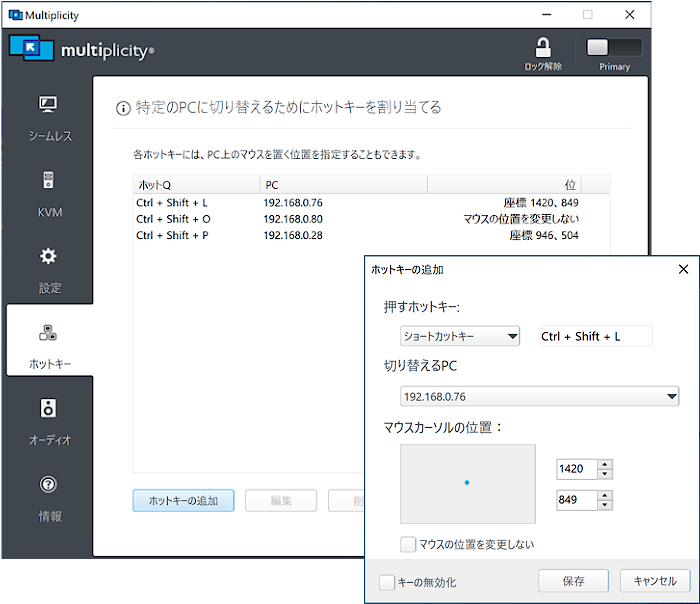Open the 設定 (Settings) gear icon
This screenshot has height=604, width=700.
point(48,256)
